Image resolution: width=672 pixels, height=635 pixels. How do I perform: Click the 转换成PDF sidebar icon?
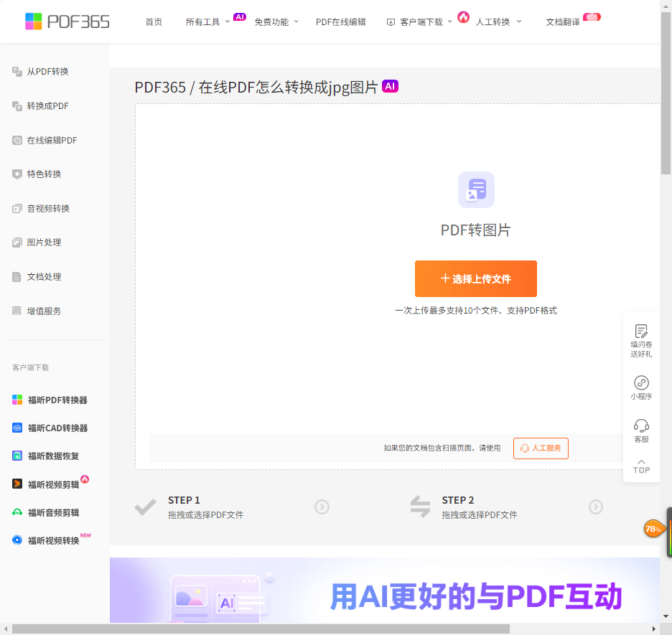coord(17,105)
